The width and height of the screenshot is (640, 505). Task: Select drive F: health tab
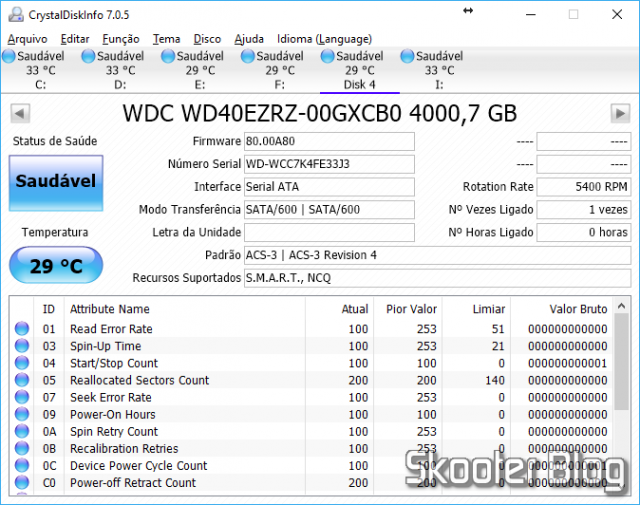[x=280, y=70]
